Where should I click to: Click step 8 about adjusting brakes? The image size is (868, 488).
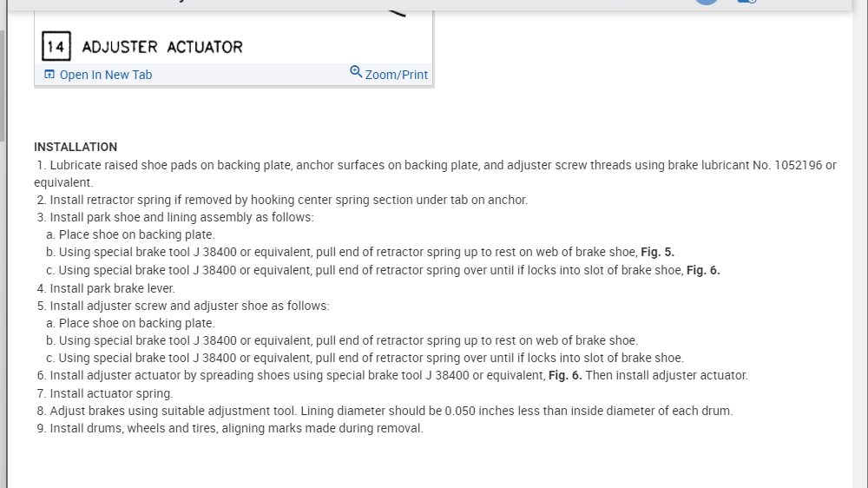[391, 411]
